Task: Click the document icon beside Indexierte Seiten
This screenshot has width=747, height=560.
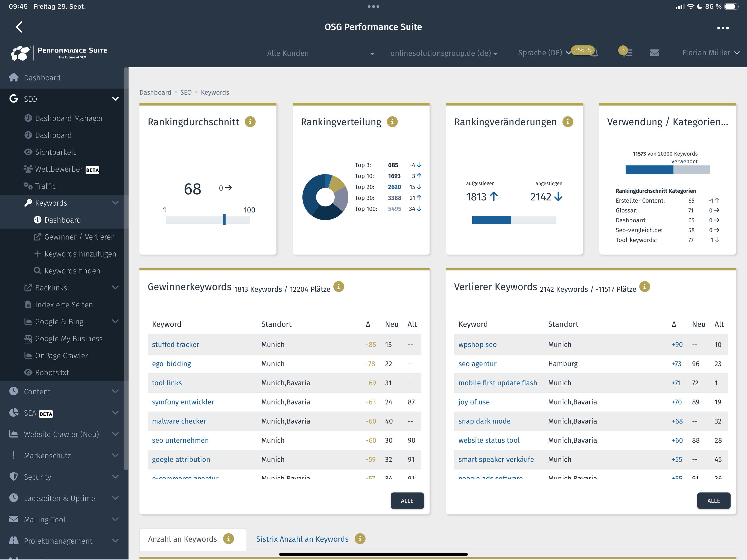Action: click(28, 304)
